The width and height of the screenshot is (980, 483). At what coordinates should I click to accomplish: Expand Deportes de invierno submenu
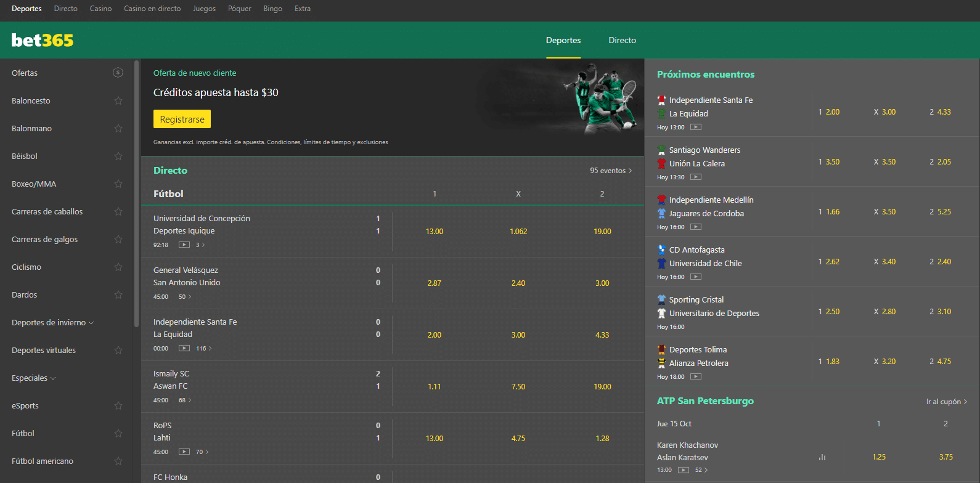point(53,322)
